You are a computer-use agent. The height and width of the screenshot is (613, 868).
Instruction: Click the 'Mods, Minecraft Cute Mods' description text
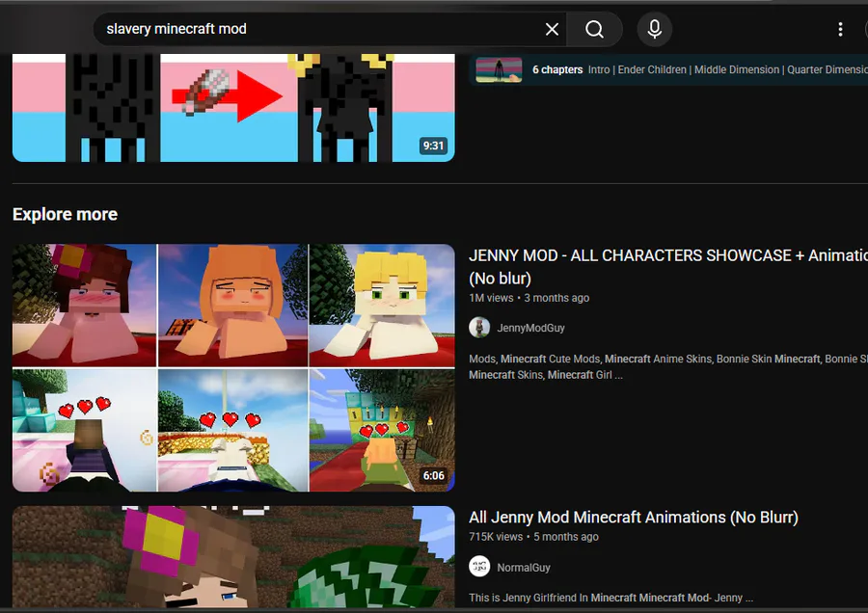tap(668, 367)
